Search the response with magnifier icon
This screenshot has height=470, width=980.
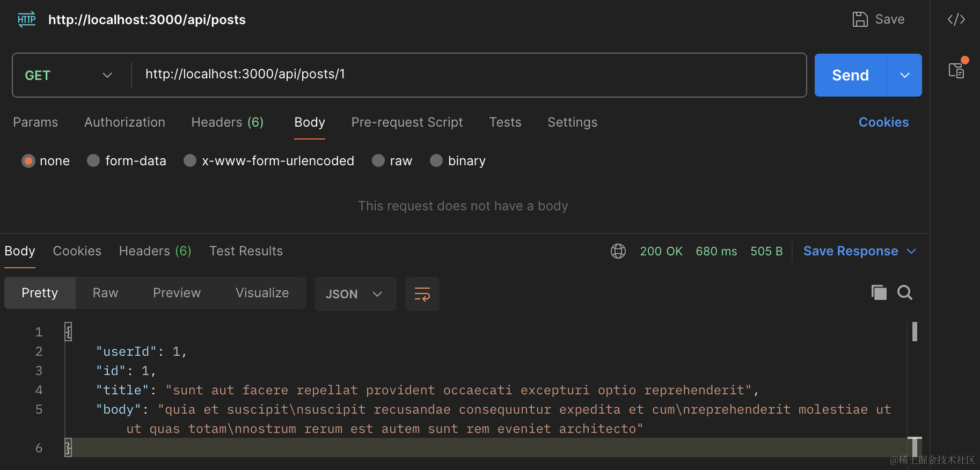click(905, 292)
